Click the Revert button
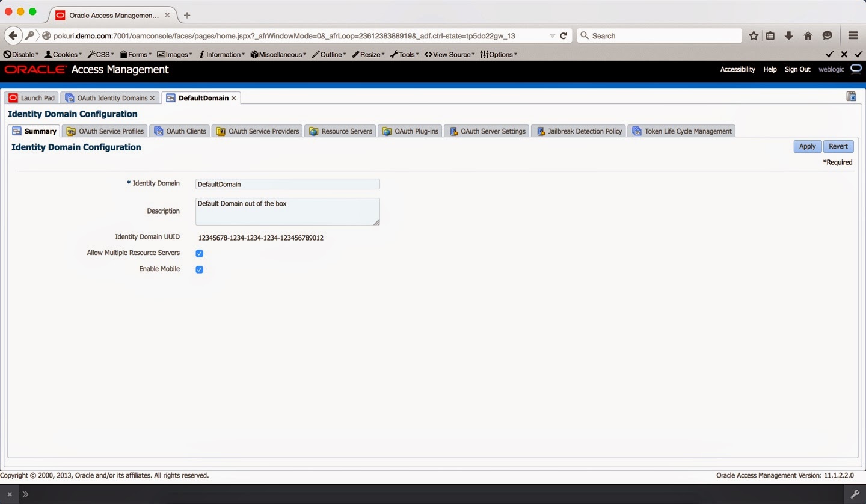Viewport: 866px width, 504px height. pos(838,146)
